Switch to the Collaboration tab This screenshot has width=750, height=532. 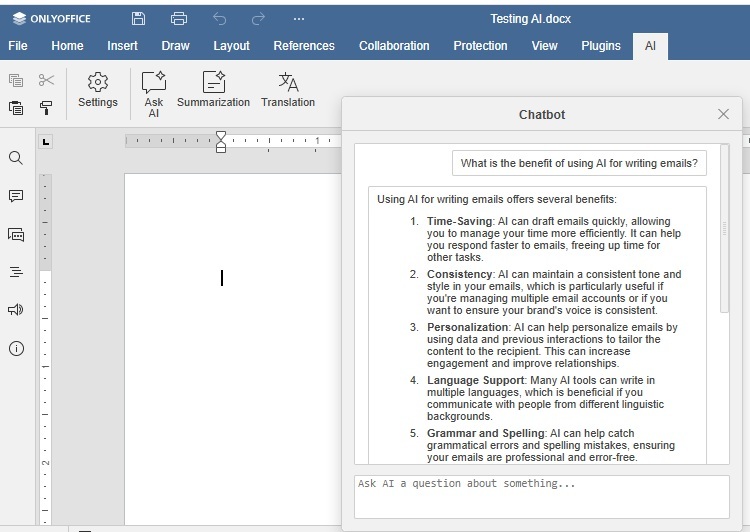coord(394,46)
